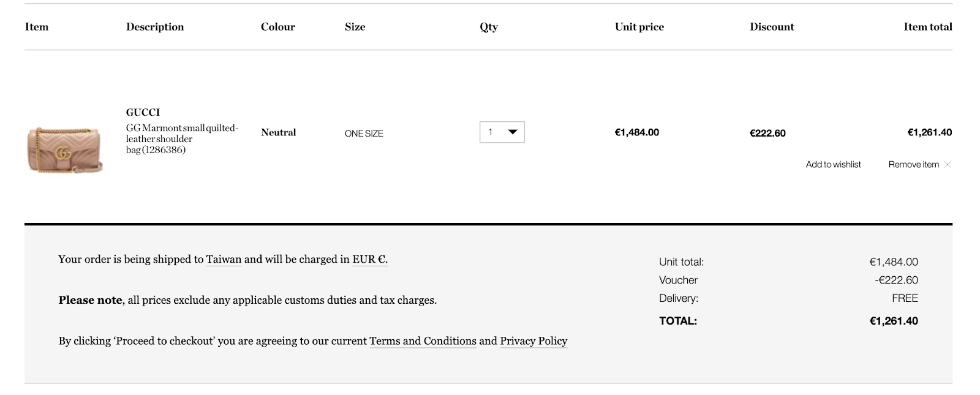980x395 pixels.
Task: Click the Item total column header
Action: pos(928,26)
